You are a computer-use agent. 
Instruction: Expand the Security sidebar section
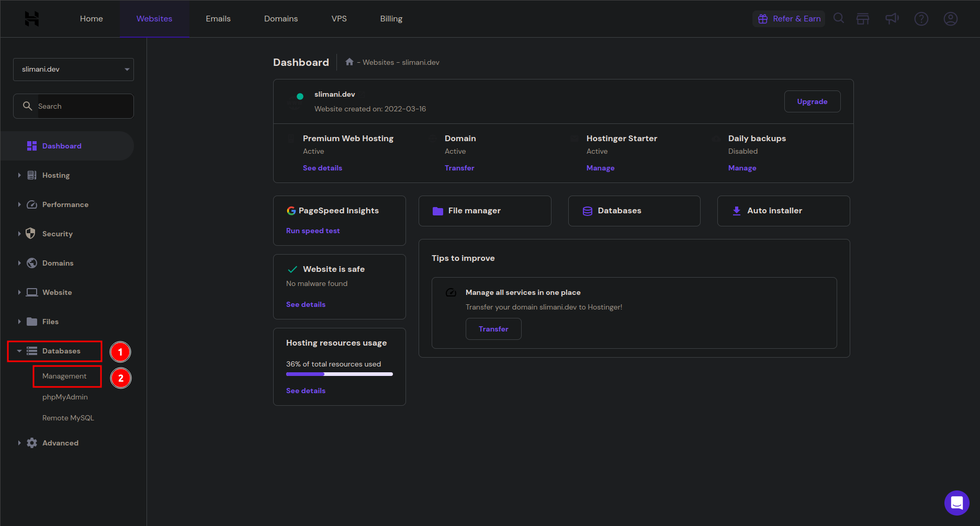(57, 234)
